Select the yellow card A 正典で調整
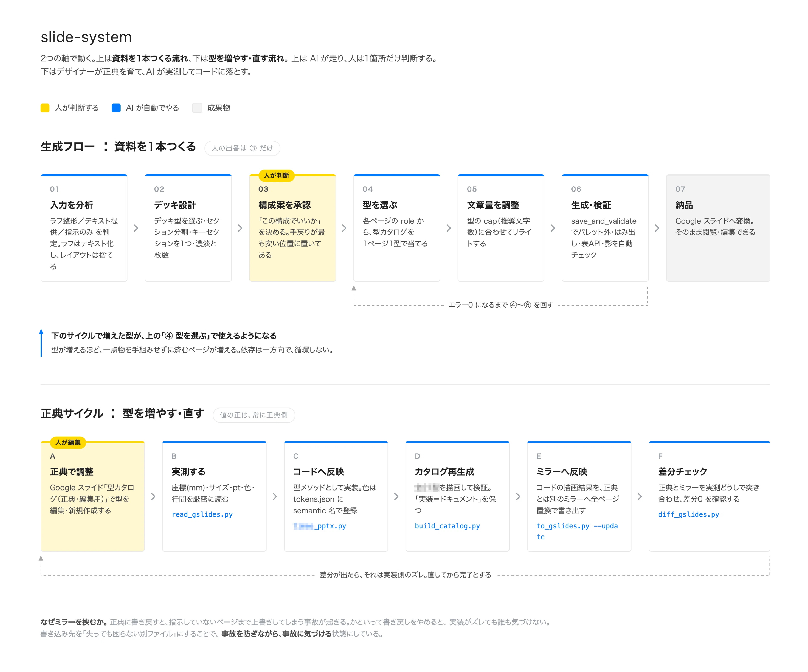The image size is (808, 672). pyautogui.click(x=93, y=497)
